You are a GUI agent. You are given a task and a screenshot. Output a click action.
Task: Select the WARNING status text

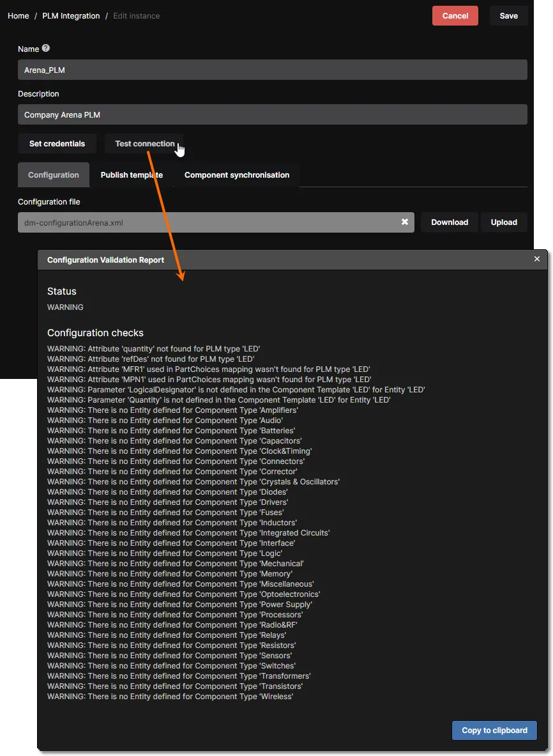[x=65, y=307]
